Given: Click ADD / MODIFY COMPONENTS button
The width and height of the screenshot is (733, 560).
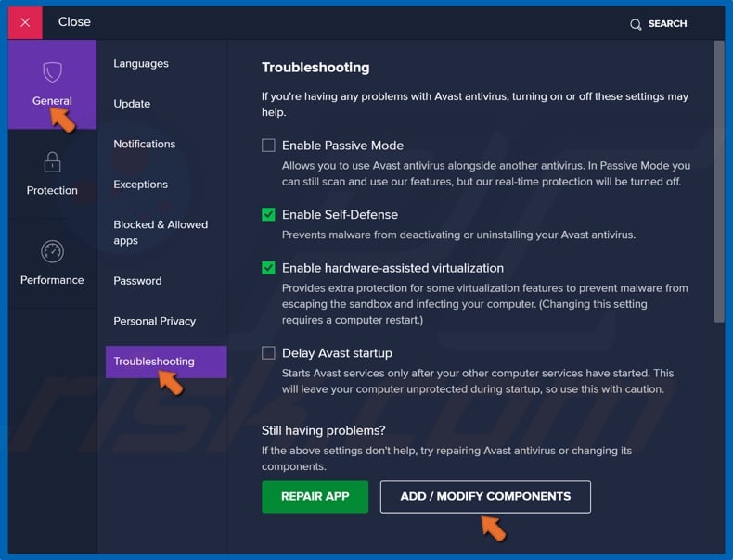Looking at the screenshot, I should pos(485,496).
